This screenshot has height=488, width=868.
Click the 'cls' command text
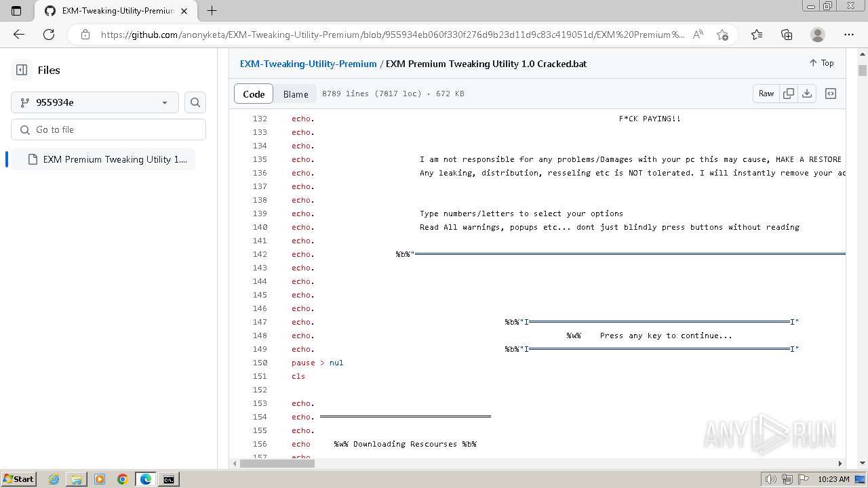(x=298, y=376)
